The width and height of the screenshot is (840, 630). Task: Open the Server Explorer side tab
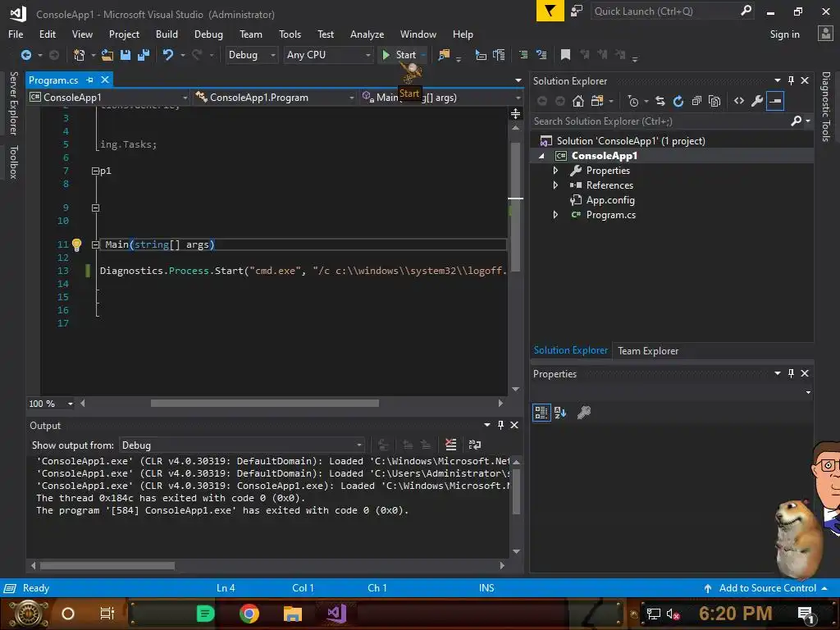click(x=13, y=103)
